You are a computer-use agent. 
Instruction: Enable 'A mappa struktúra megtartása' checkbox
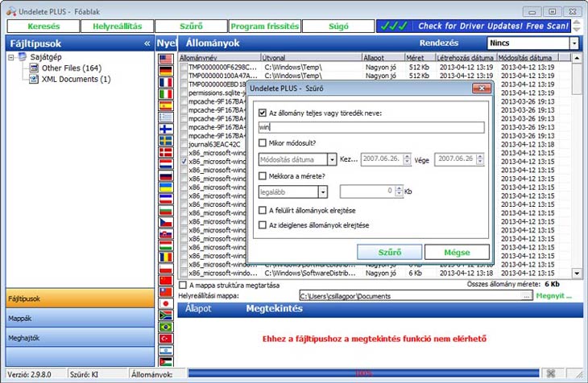click(183, 285)
